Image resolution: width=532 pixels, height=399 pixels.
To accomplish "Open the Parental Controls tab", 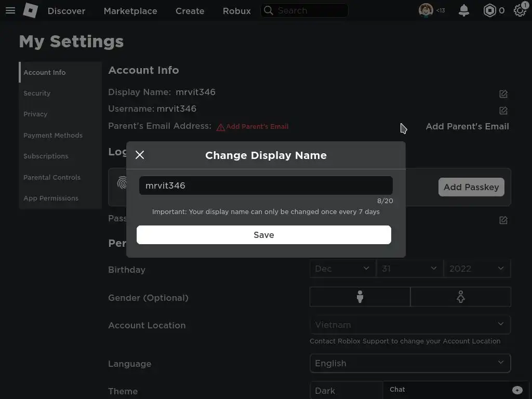I will 52,177.
